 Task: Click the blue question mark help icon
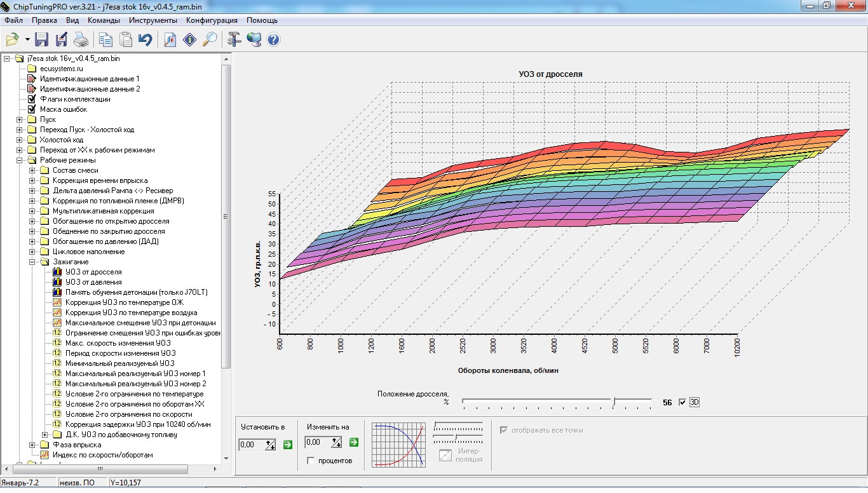(x=274, y=40)
